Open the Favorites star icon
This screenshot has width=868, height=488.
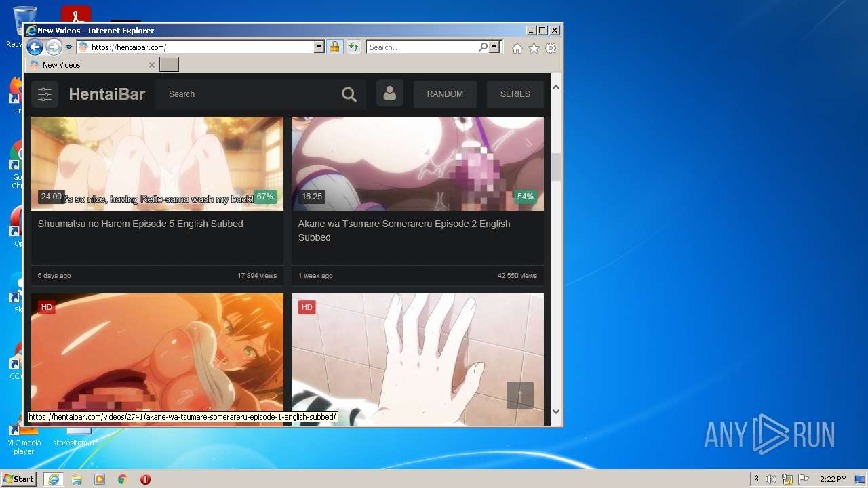pyautogui.click(x=534, y=48)
